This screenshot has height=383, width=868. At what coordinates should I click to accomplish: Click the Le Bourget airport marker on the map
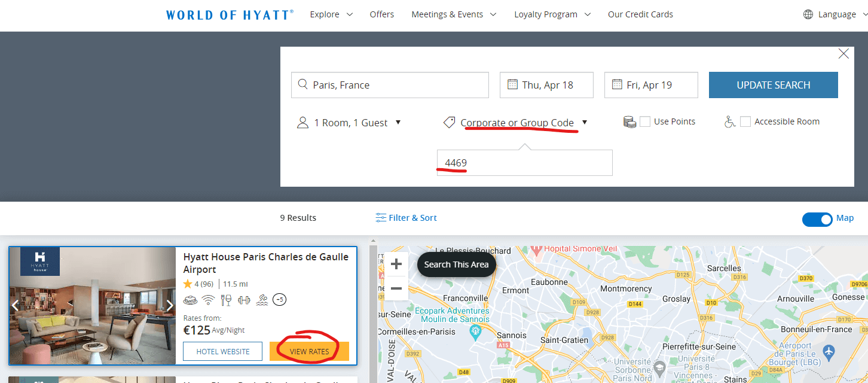(829, 353)
